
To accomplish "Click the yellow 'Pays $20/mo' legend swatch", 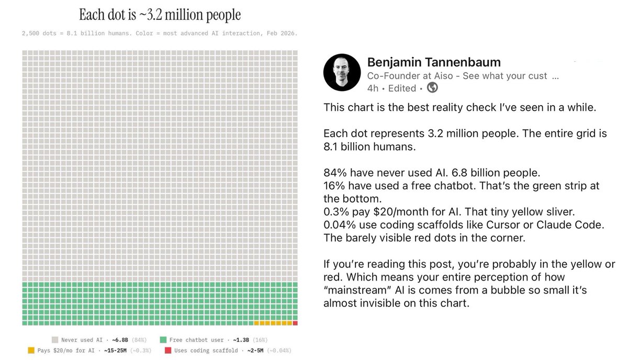I will point(31,350).
